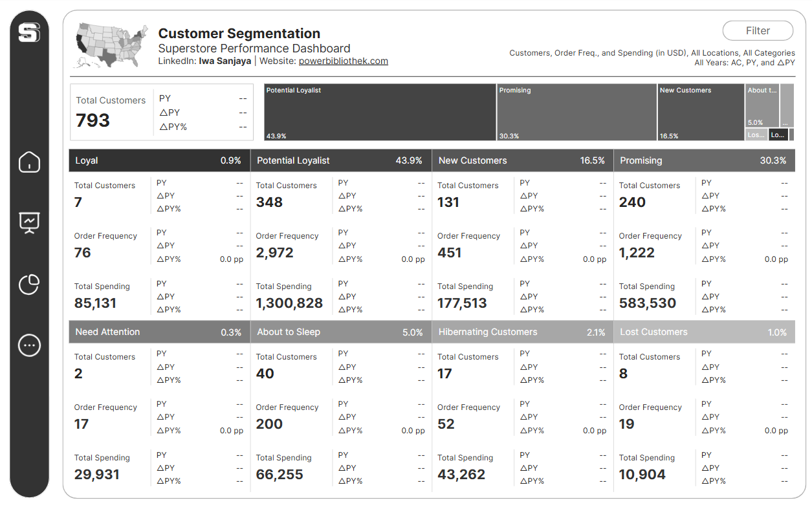
Task: Click the New Customers treemap rectangle
Action: tap(701, 112)
